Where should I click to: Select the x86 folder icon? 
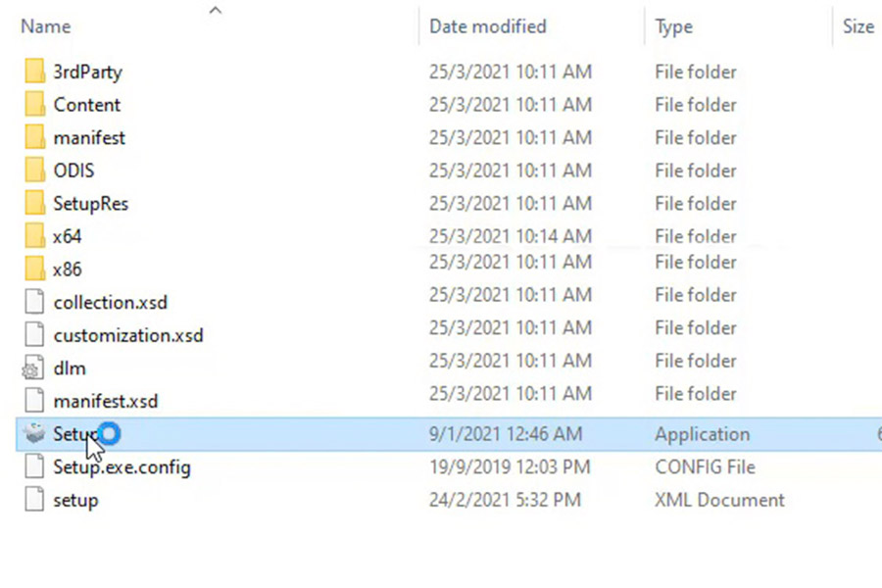click(34, 269)
